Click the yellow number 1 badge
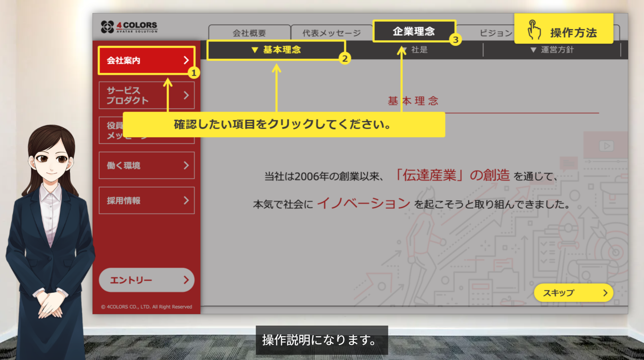This screenshot has height=360, width=644. (x=193, y=73)
